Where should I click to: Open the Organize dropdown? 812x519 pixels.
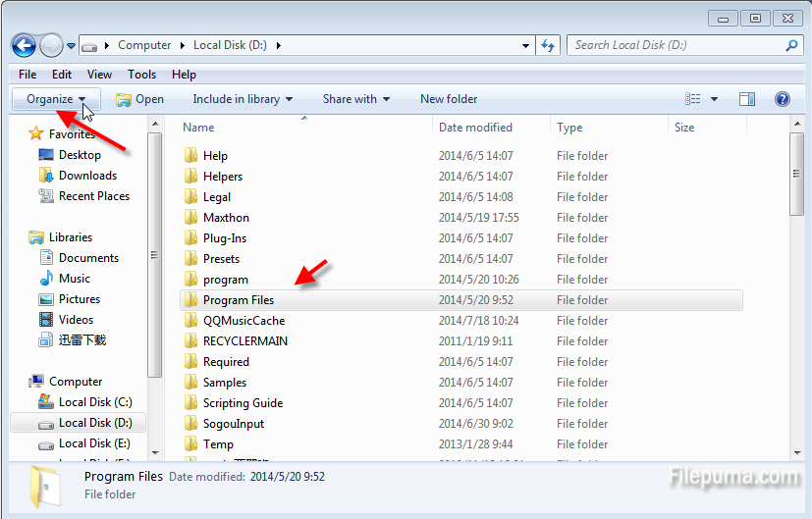point(56,99)
